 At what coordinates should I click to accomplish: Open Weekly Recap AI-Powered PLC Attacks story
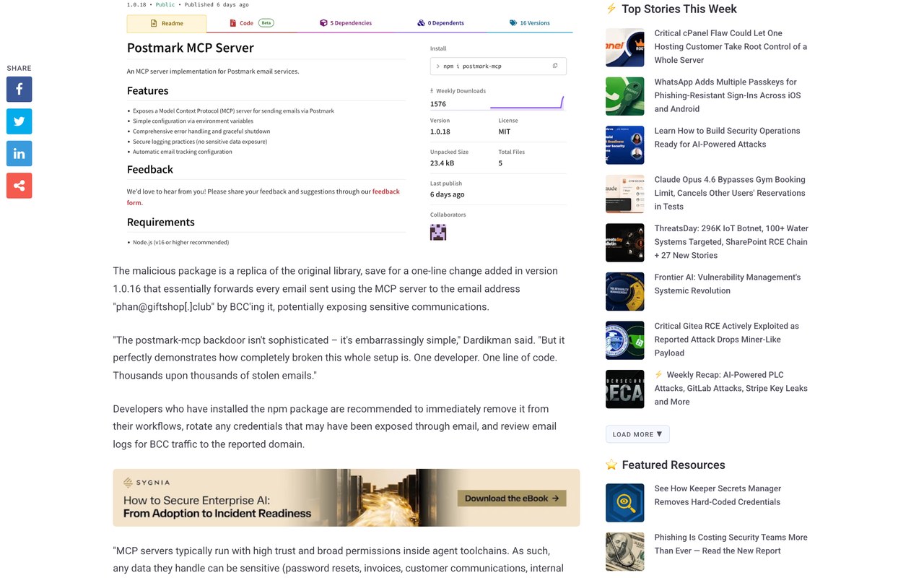[x=731, y=388]
